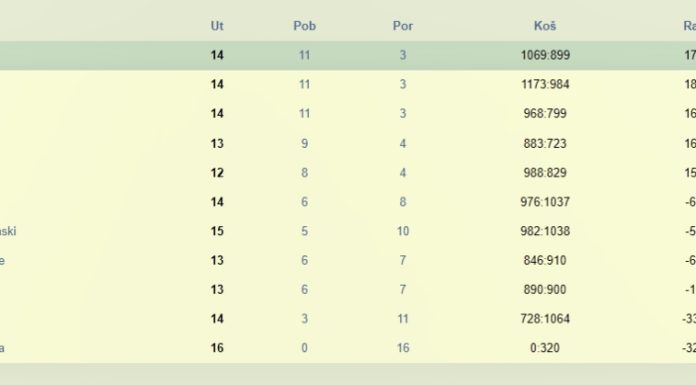Click the Pob column header

coord(304,26)
